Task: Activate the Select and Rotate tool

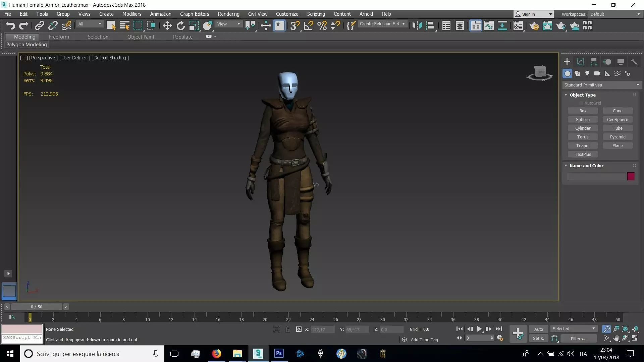Action: (180, 25)
